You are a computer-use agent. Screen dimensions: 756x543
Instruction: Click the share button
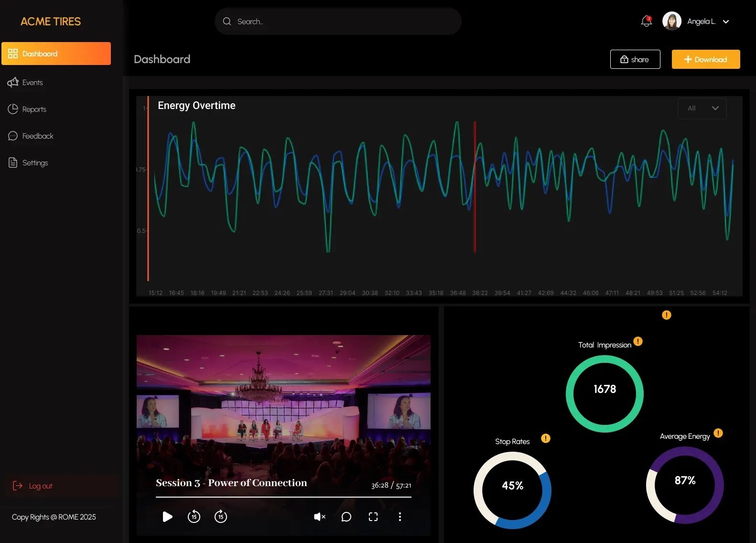tap(635, 59)
